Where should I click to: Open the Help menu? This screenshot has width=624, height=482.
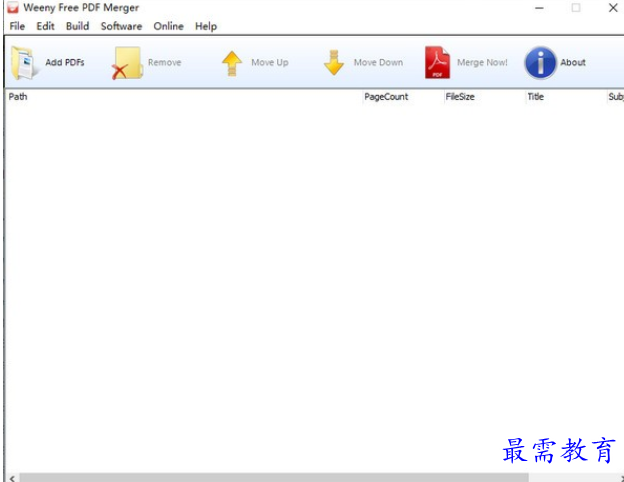pos(206,26)
